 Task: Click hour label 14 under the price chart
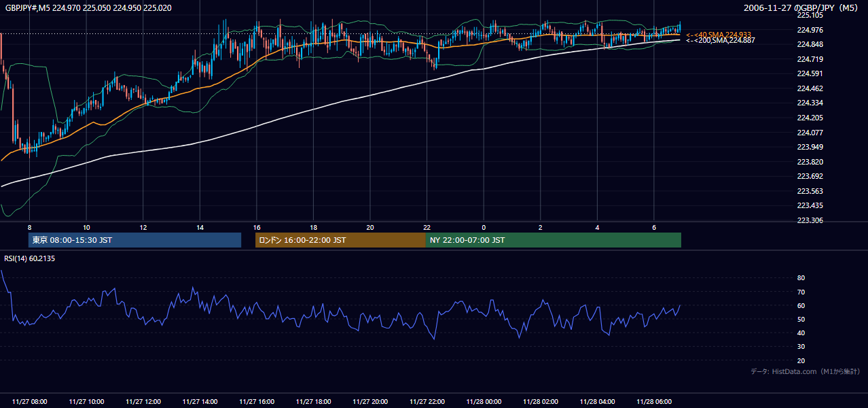[x=200, y=227]
